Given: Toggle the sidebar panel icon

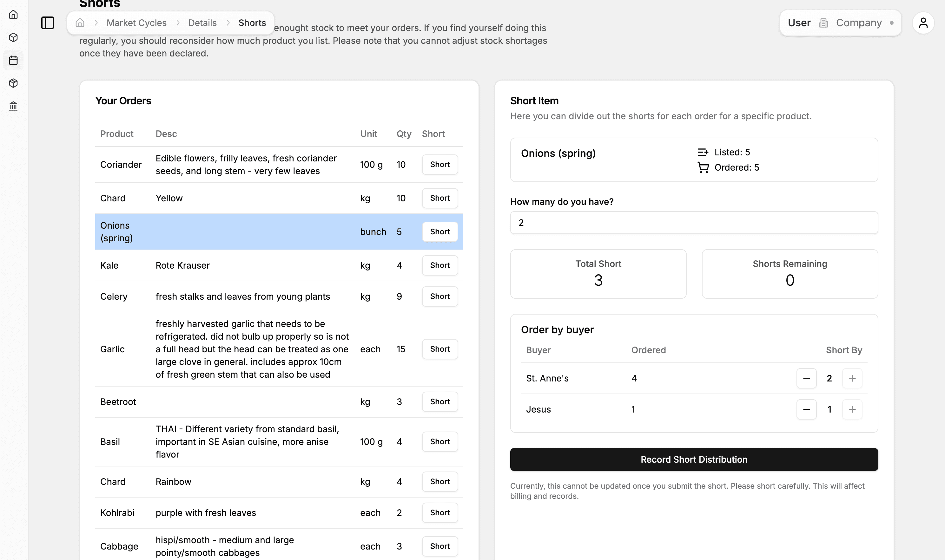Looking at the screenshot, I should click(48, 23).
